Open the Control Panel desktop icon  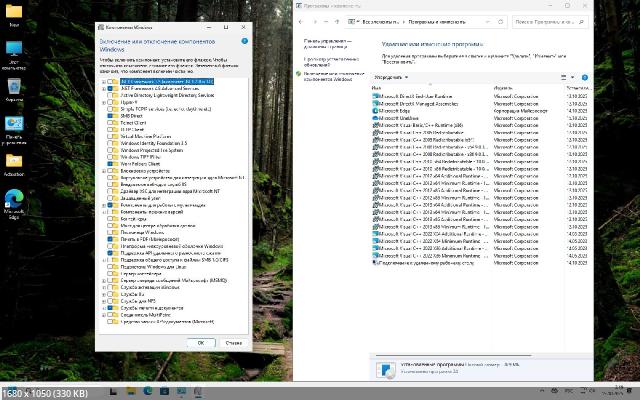click(x=14, y=123)
